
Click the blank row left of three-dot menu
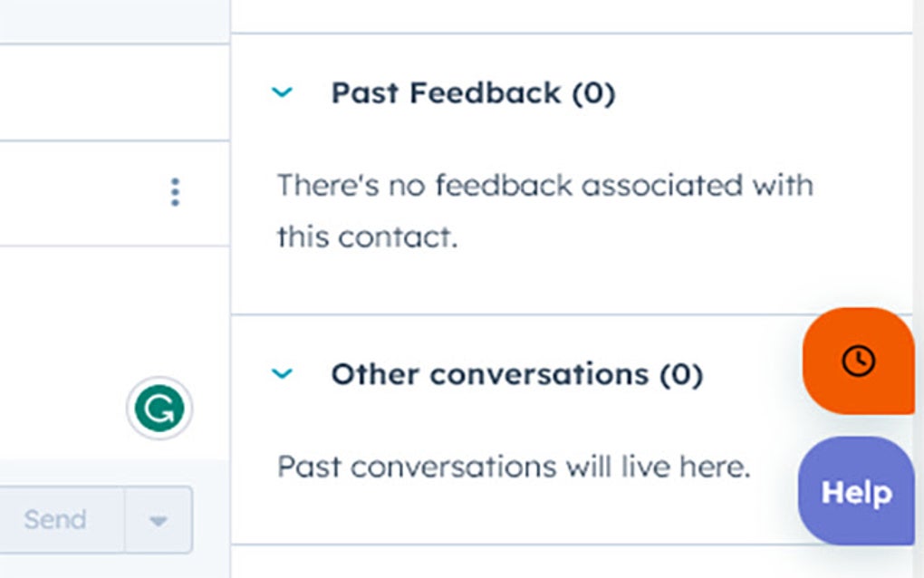coord(72,192)
